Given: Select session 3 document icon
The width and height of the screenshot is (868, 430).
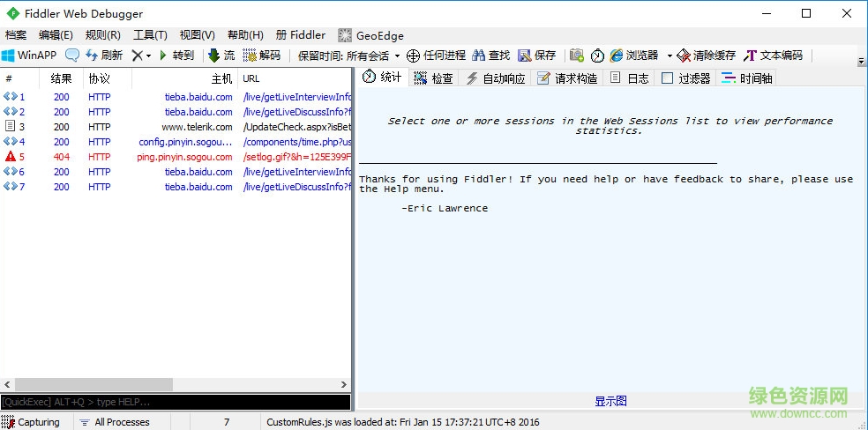Looking at the screenshot, I should (x=10, y=127).
